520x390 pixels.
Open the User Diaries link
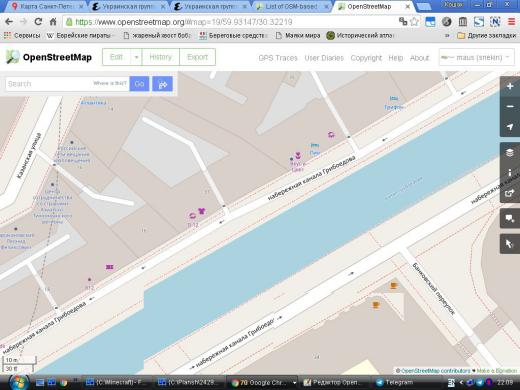tap(324, 58)
